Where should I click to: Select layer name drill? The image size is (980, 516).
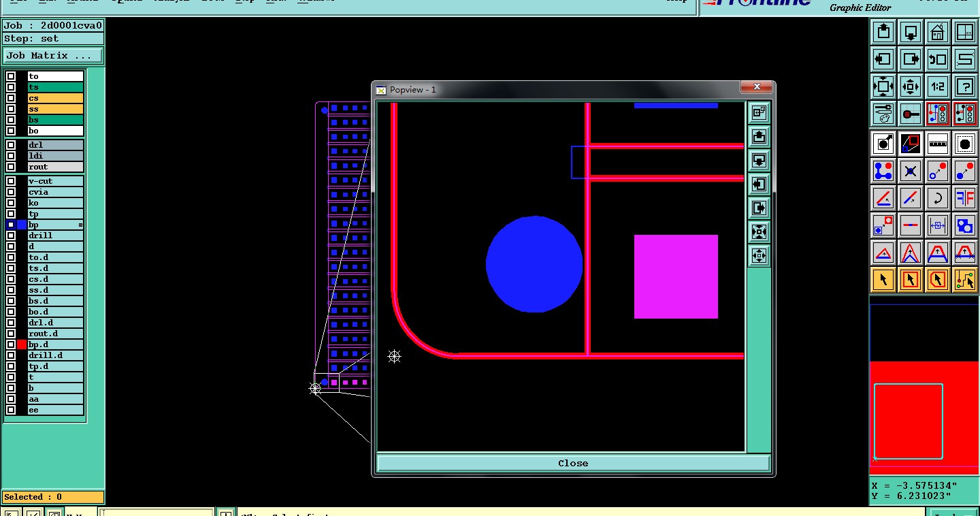point(56,236)
